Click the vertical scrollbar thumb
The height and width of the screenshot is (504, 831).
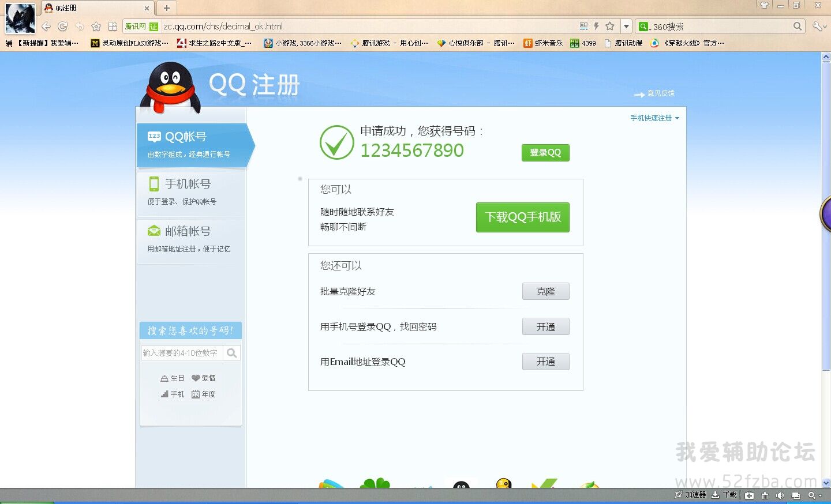(826, 215)
